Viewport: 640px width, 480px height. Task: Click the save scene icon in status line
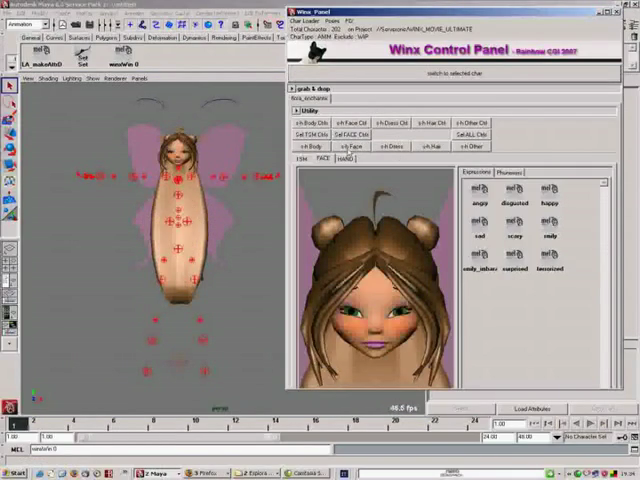90,25
